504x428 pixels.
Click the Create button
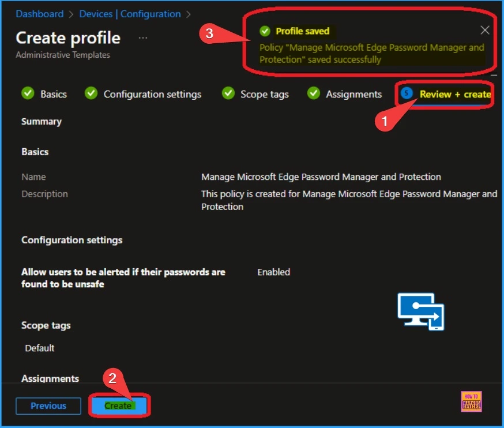tap(119, 406)
